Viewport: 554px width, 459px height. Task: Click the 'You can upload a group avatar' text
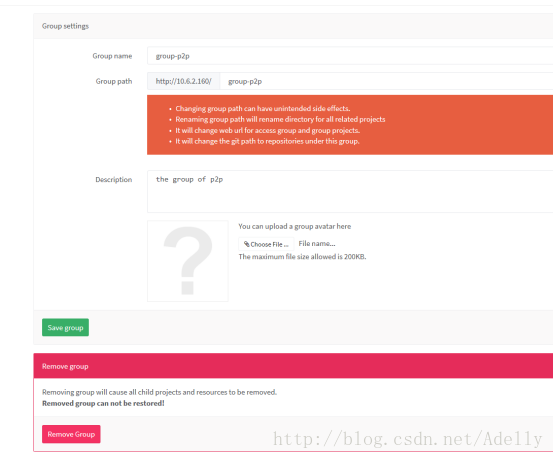coord(295,226)
